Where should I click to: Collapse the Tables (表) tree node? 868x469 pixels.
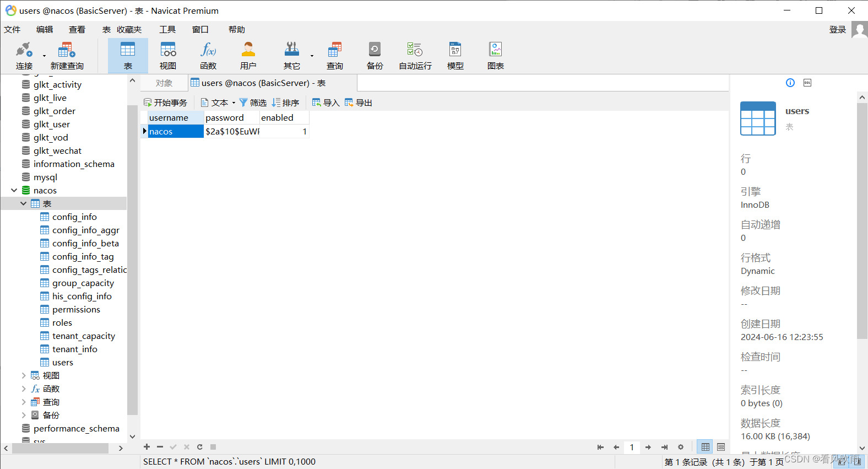(23, 203)
